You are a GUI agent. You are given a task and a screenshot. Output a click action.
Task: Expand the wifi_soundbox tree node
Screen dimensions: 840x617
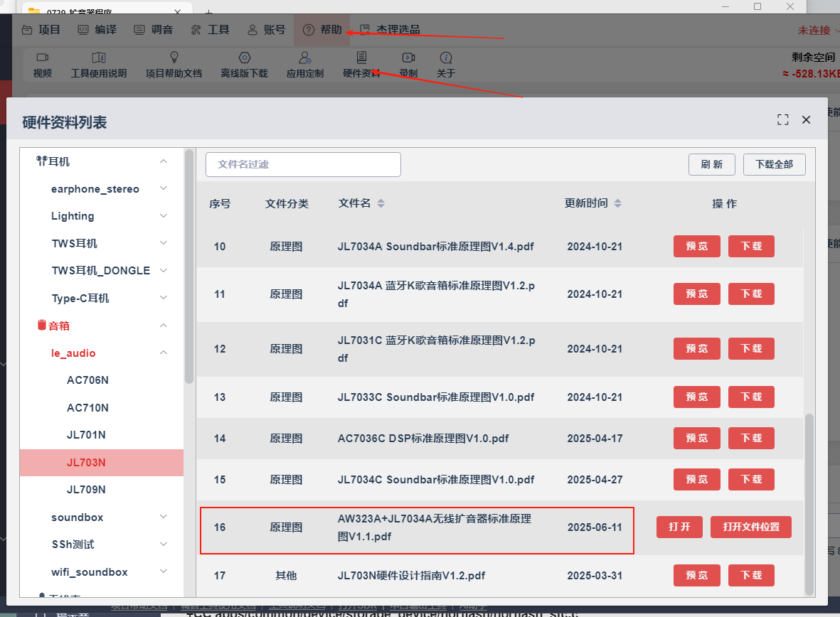tap(164, 572)
